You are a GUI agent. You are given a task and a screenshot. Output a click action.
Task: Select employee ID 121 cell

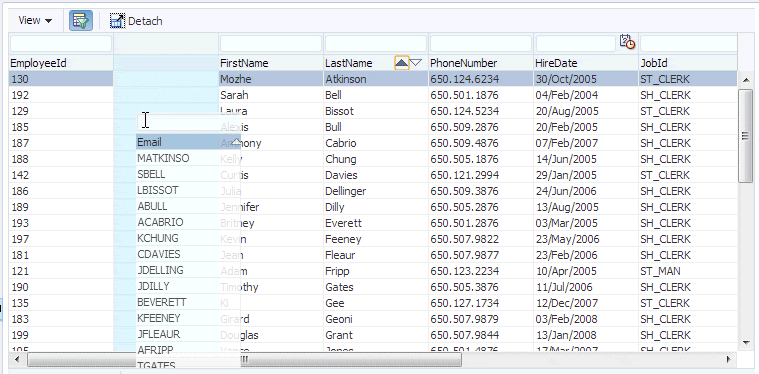tap(61, 270)
